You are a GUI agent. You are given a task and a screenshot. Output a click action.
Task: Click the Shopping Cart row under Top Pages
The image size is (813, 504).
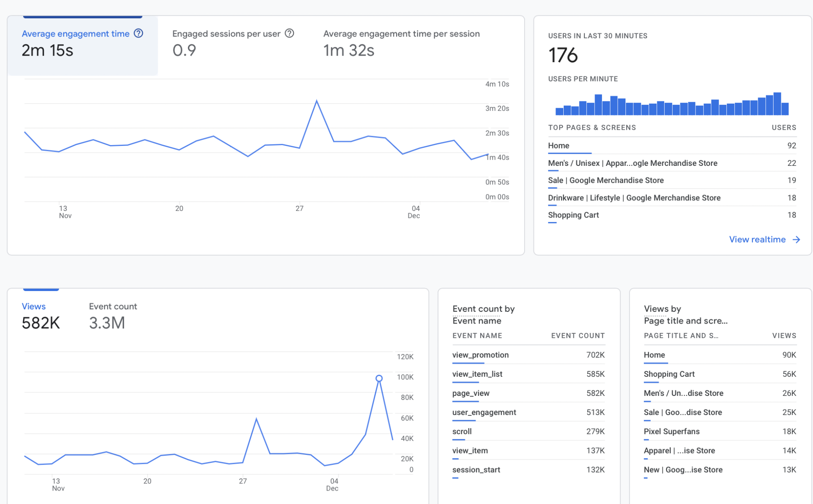[672, 215]
